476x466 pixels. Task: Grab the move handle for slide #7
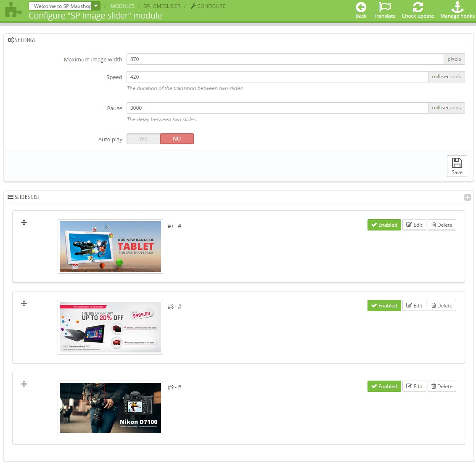(24, 222)
